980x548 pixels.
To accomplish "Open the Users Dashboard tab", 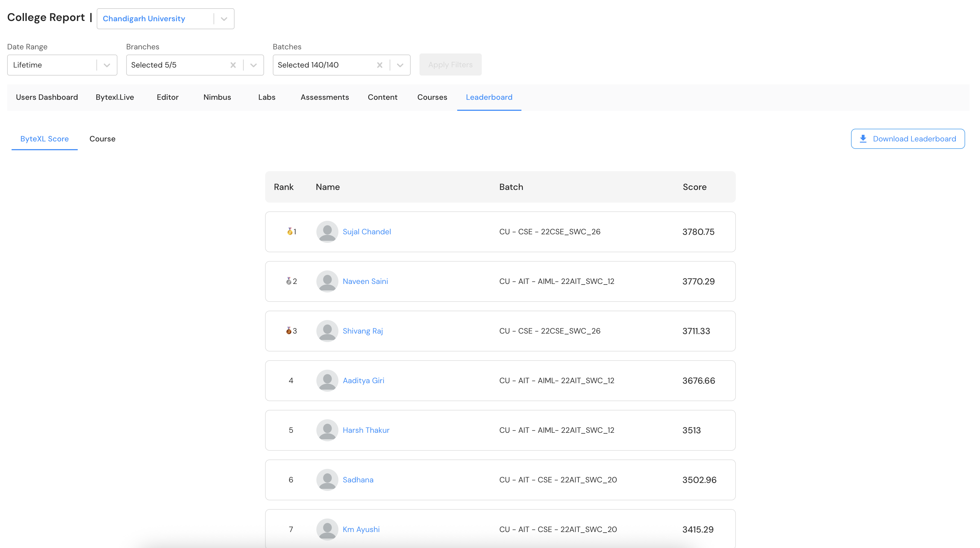I will pos(47,97).
